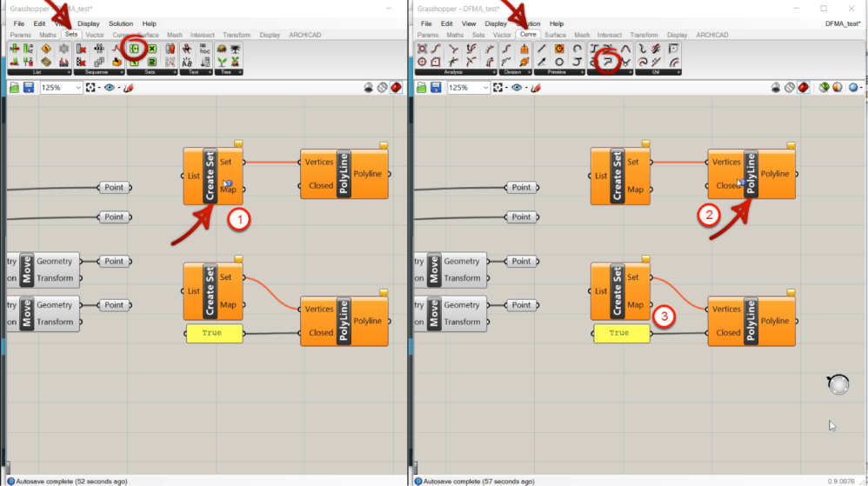Click the save disk icon in right window toolbar
This screenshot has height=486, width=868.
pyautogui.click(x=437, y=88)
